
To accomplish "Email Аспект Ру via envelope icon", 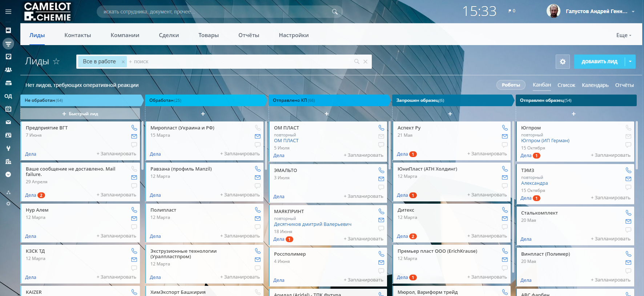I will [x=505, y=136].
